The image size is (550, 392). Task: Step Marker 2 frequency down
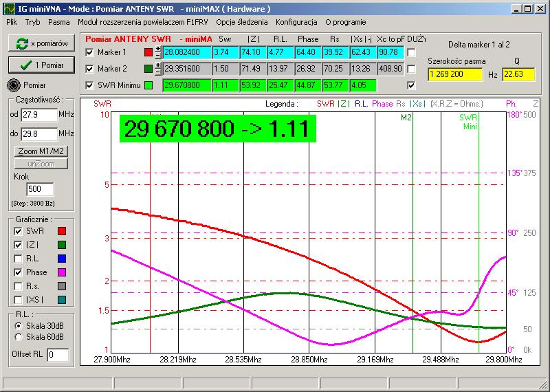click(x=158, y=72)
